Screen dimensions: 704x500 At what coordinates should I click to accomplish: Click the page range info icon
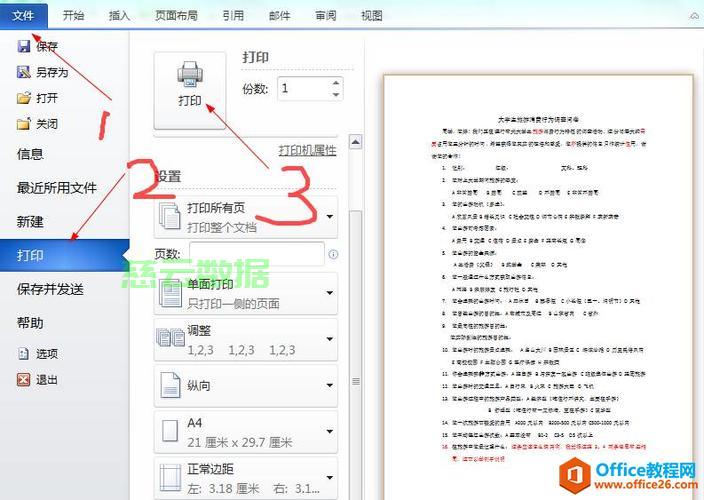tap(333, 255)
